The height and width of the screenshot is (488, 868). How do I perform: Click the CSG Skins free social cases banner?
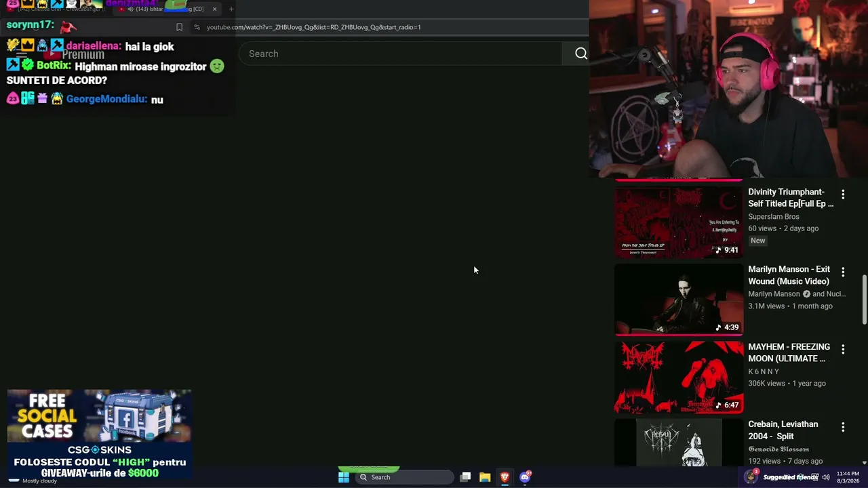(99, 434)
